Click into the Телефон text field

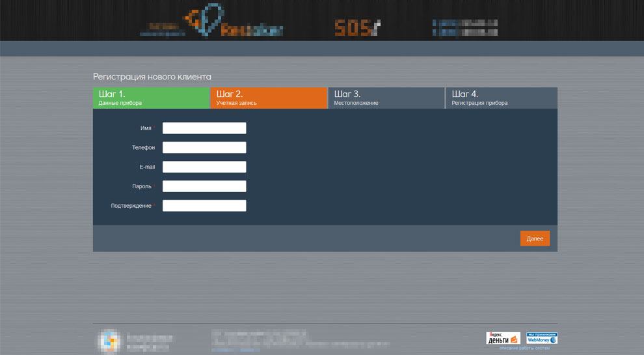204,148
